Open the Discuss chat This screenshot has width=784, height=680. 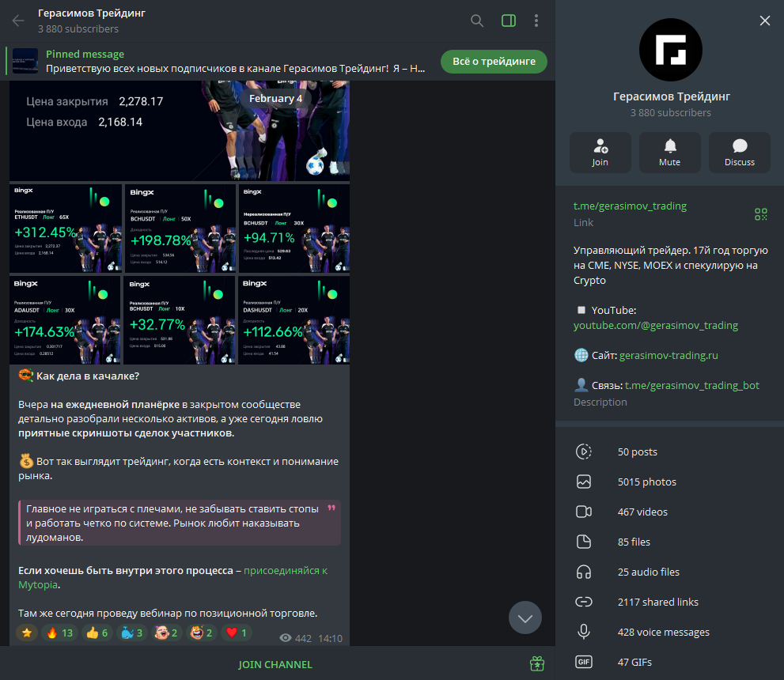click(739, 153)
